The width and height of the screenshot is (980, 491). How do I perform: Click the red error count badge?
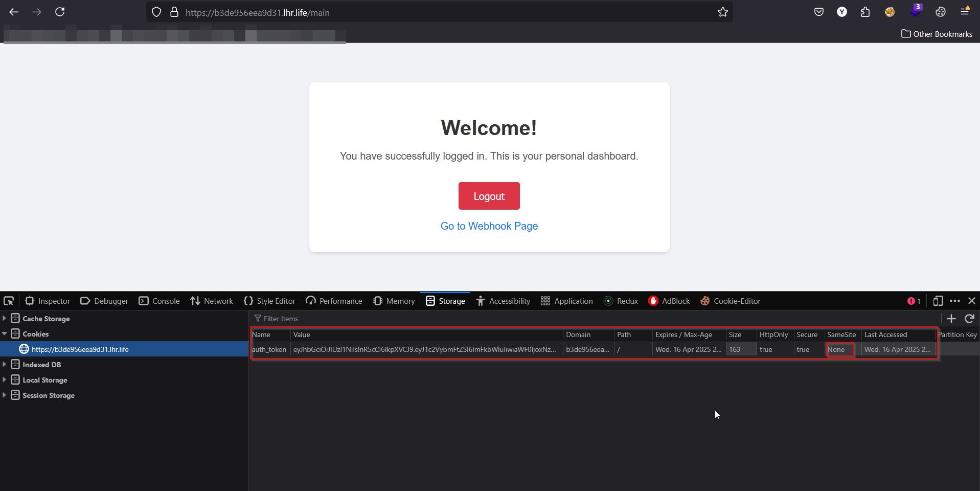[x=914, y=301]
